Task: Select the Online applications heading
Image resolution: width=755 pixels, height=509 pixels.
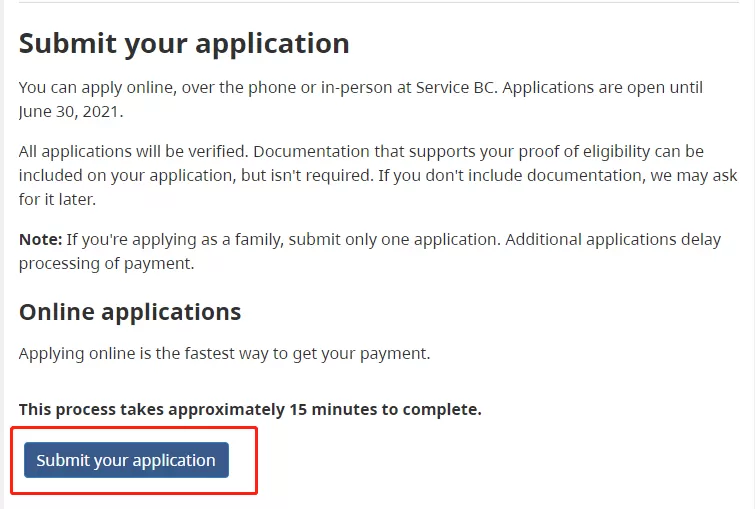Action: (x=130, y=312)
